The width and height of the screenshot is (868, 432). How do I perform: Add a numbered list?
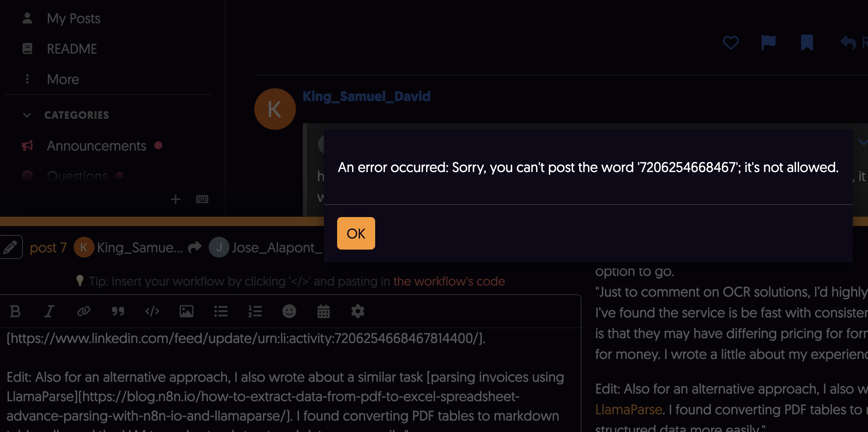(255, 311)
